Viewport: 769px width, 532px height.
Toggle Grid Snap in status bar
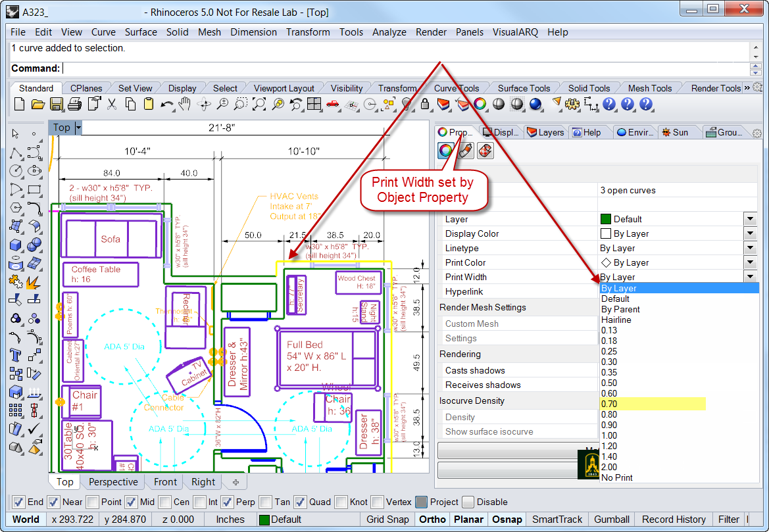pyautogui.click(x=387, y=520)
